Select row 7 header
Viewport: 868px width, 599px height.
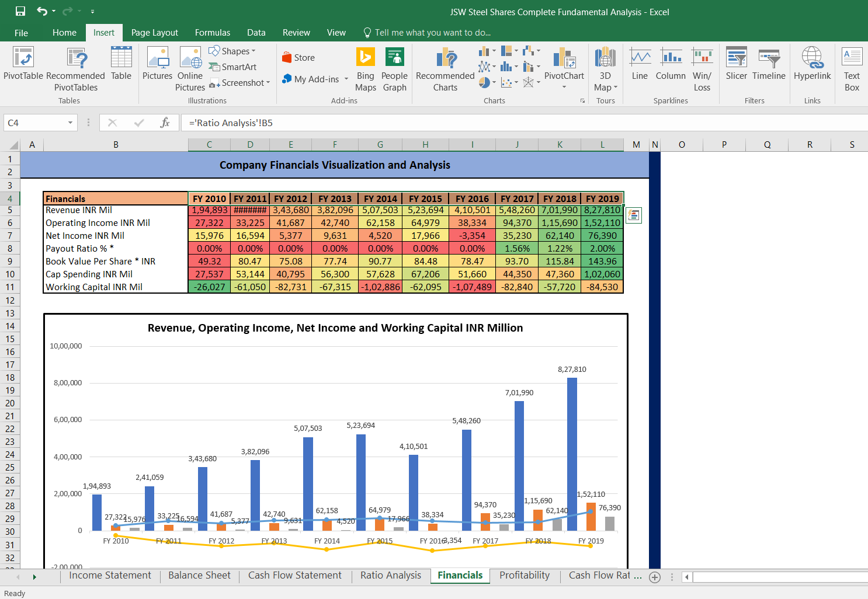(x=10, y=236)
